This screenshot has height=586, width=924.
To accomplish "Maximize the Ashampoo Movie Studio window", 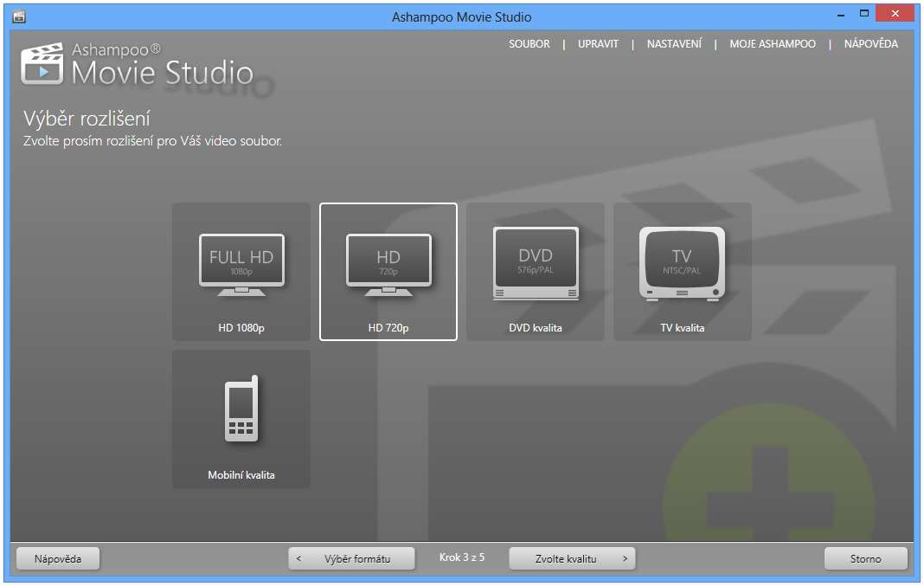I will (864, 14).
